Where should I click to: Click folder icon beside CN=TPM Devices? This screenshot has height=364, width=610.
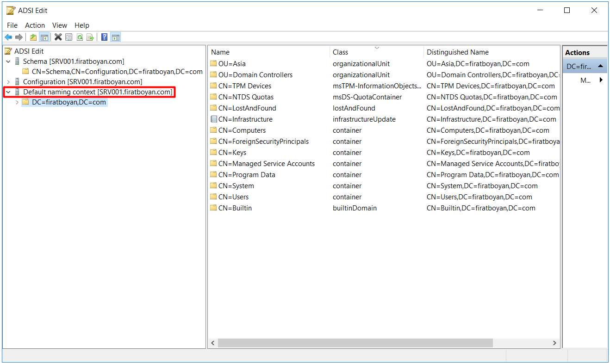[213, 86]
